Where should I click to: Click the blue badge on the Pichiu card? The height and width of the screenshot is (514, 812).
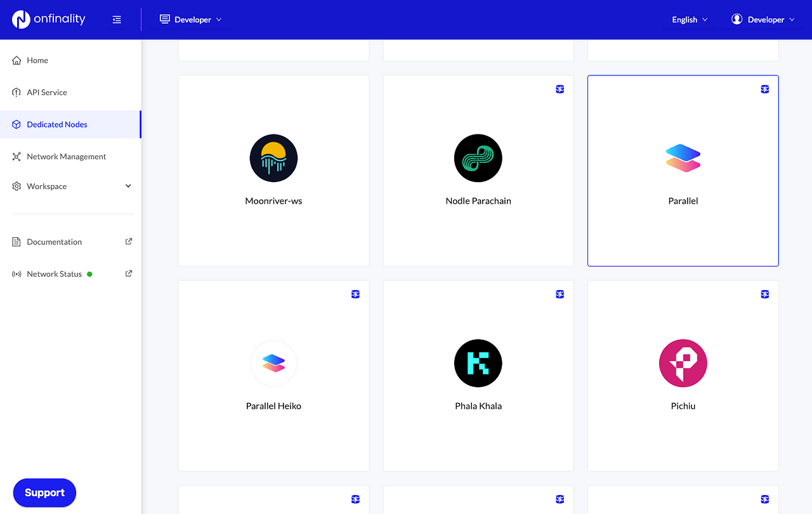pyautogui.click(x=765, y=294)
